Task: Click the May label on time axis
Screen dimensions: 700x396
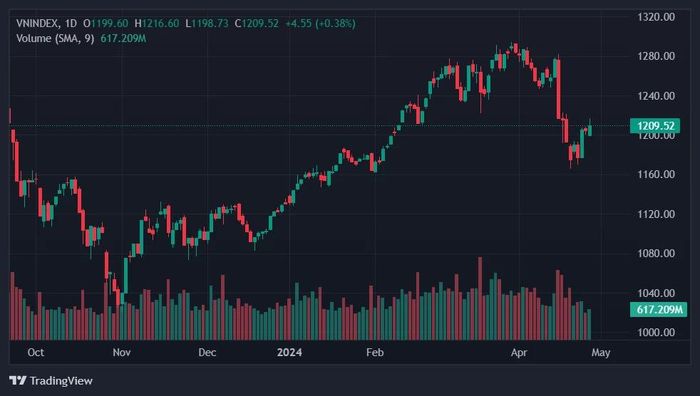Action: (601, 352)
